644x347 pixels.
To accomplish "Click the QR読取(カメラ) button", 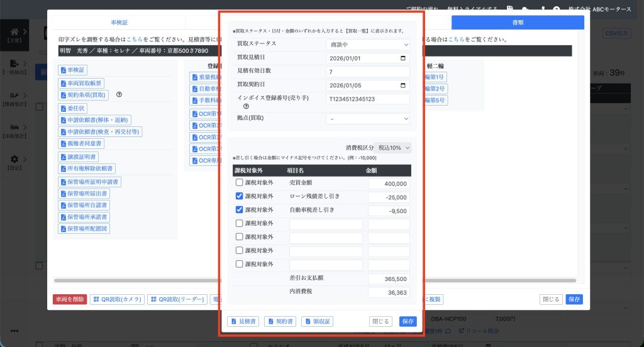I will 118,299.
